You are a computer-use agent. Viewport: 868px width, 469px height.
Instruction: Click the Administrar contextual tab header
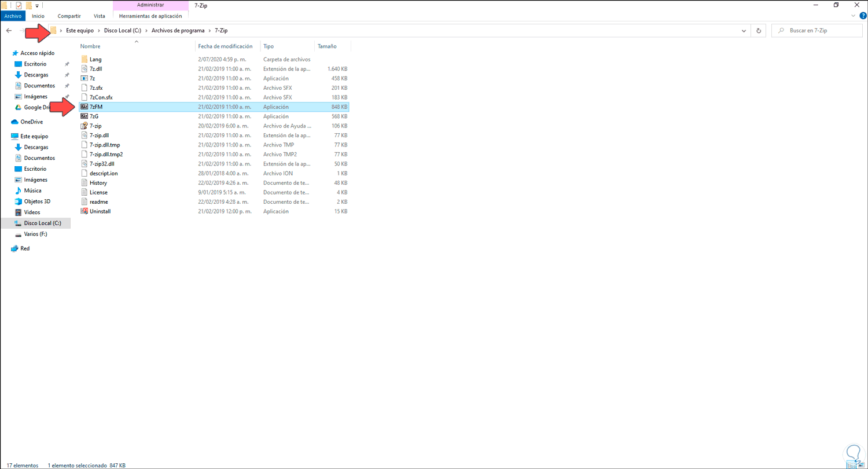point(150,5)
